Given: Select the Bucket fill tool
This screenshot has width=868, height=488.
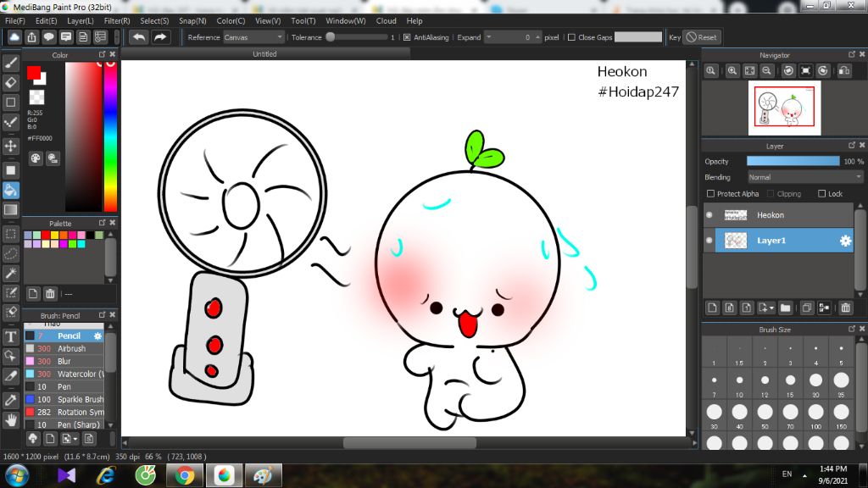Looking at the screenshot, I should (x=10, y=191).
